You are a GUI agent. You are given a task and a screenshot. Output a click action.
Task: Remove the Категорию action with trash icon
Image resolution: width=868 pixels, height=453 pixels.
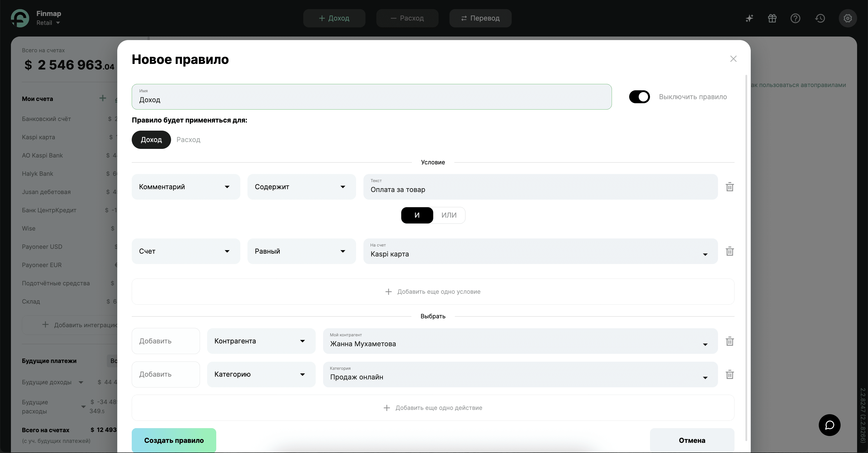click(x=729, y=375)
